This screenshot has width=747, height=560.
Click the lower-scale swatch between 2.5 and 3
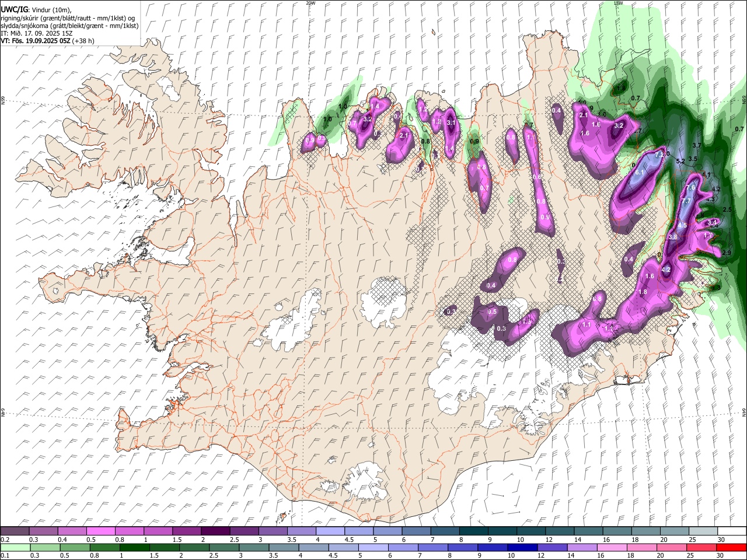224,547
